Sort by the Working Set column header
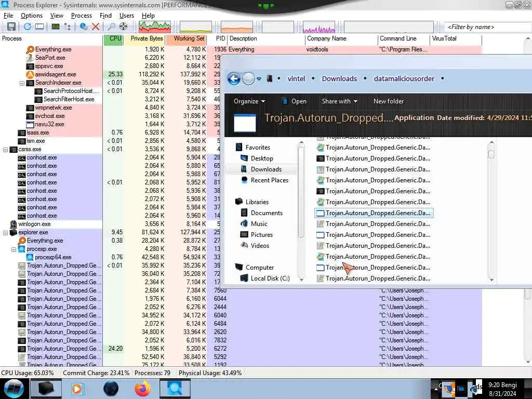Image resolution: width=532 pixels, height=399 pixels. click(x=187, y=38)
